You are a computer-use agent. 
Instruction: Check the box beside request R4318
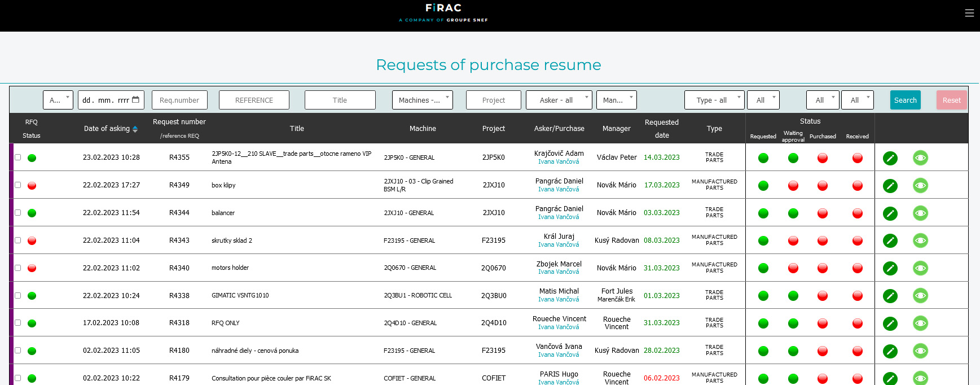coord(17,323)
